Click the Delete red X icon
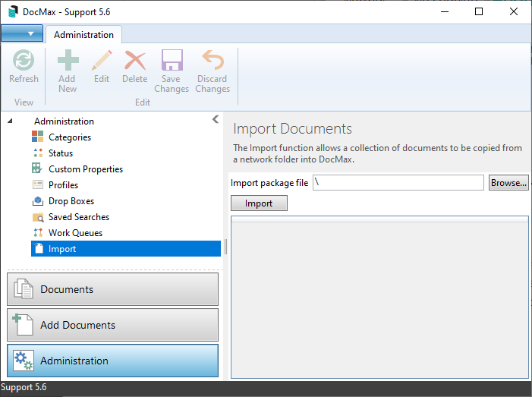 point(134,60)
